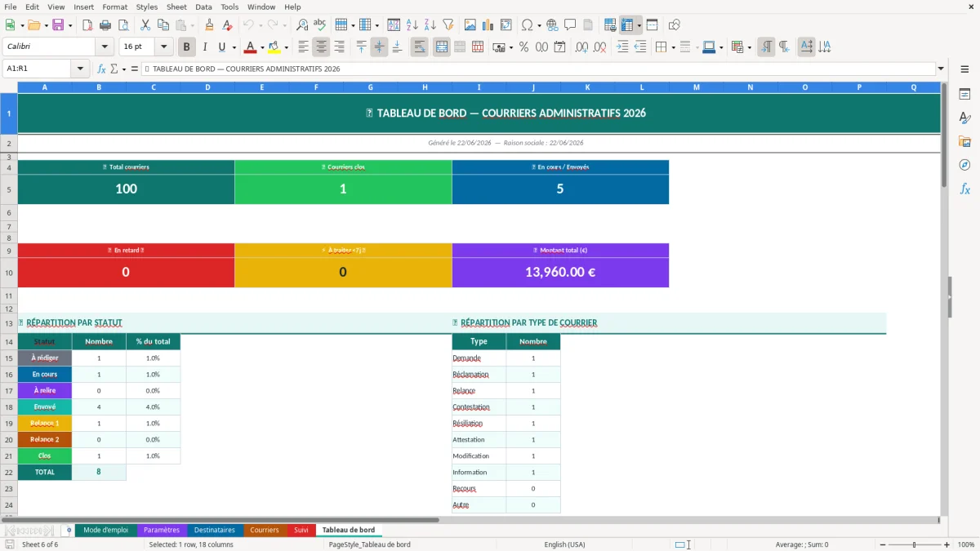The height and width of the screenshot is (551, 980).
Task: Expand the Name Box dropdown
Action: 81,69
